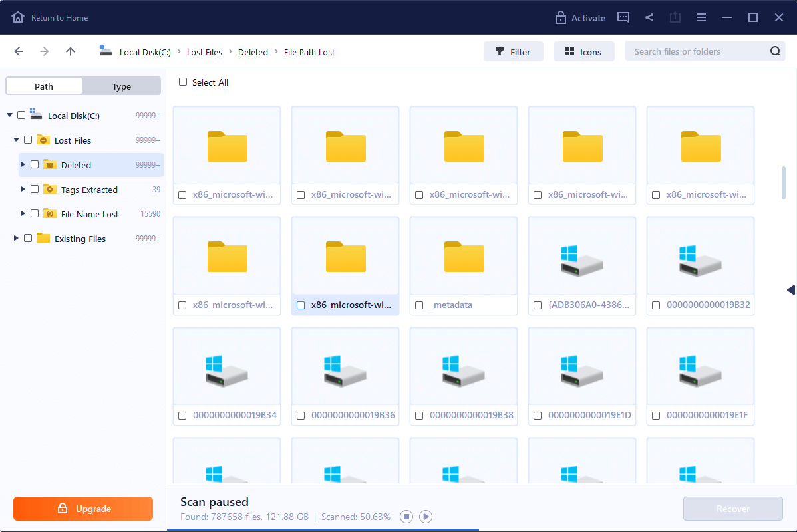Select the Path tab

point(44,86)
